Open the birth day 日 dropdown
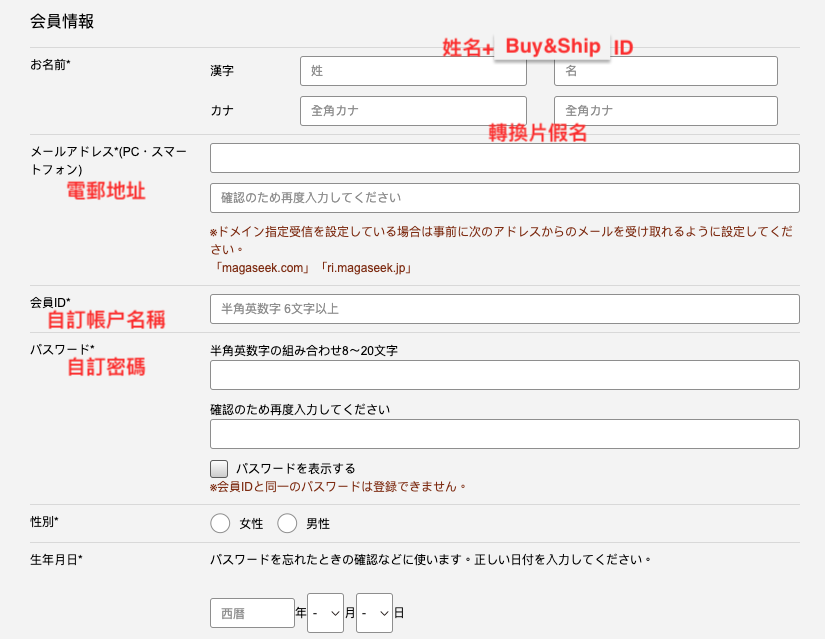Screen dimensions: 825x639 click(x=374, y=613)
